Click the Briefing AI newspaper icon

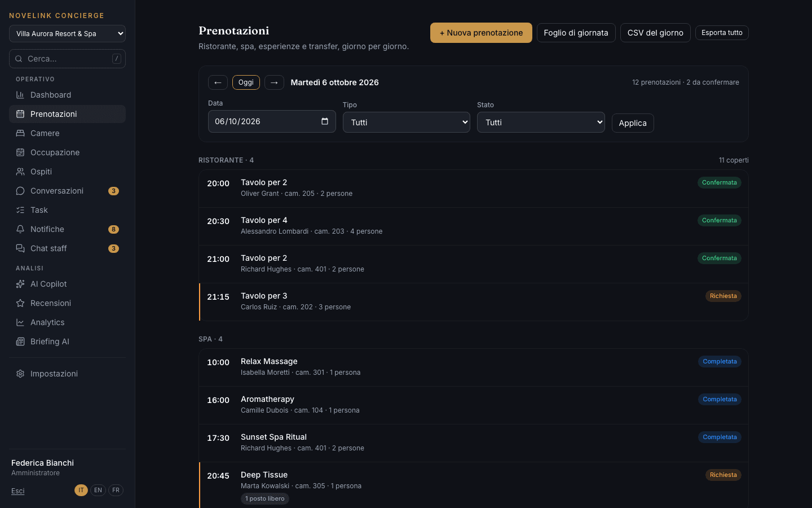tap(20, 341)
